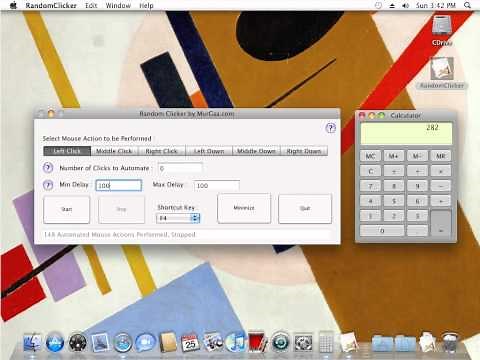The height and width of the screenshot is (360, 480).
Task: Select the Middle Click mouse action
Action: click(x=114, y=151)
